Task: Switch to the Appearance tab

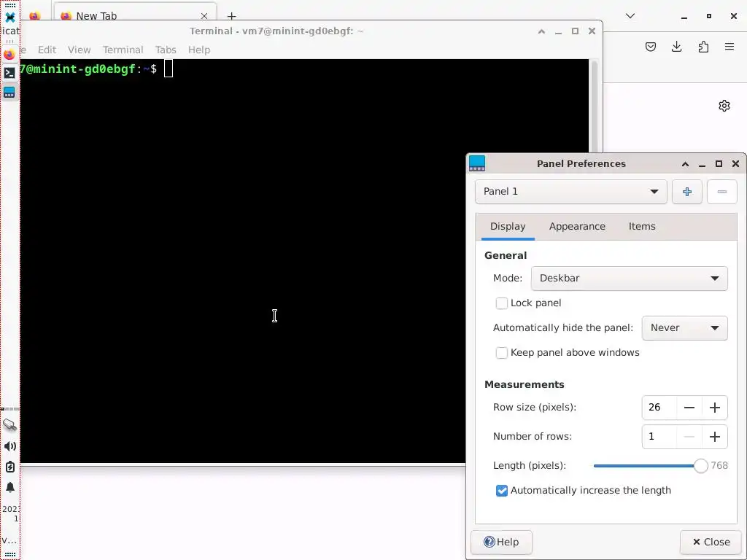Action: (x=577, y=227)
